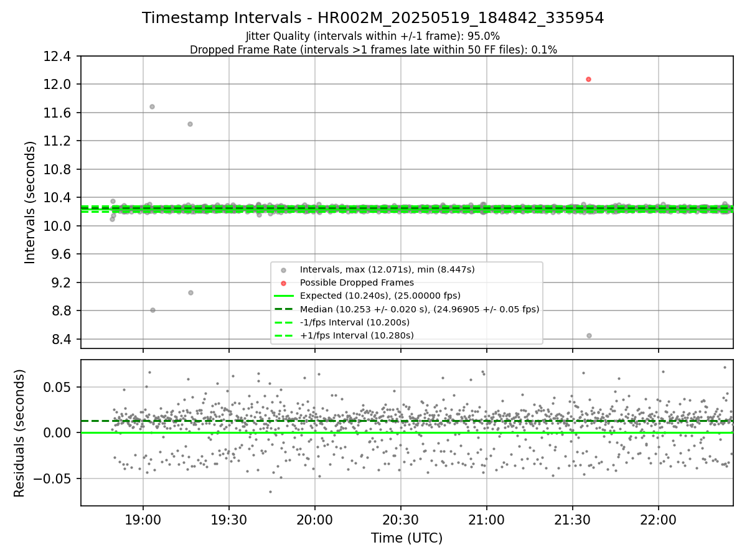The width and height of the screenshot is (747, 560).
Task: Click the plot title 'Timestamp Intervals - HR002M_20250519_184842_335954'
Action: (373, 18)
